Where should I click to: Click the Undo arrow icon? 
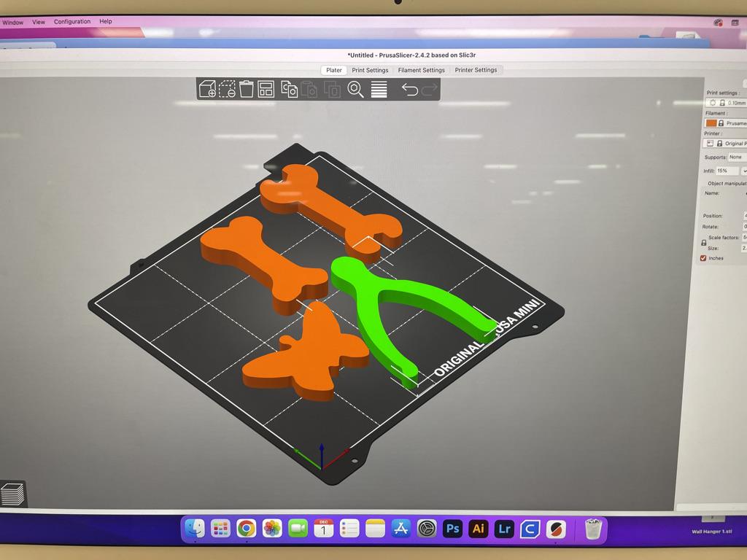(409, 89)
